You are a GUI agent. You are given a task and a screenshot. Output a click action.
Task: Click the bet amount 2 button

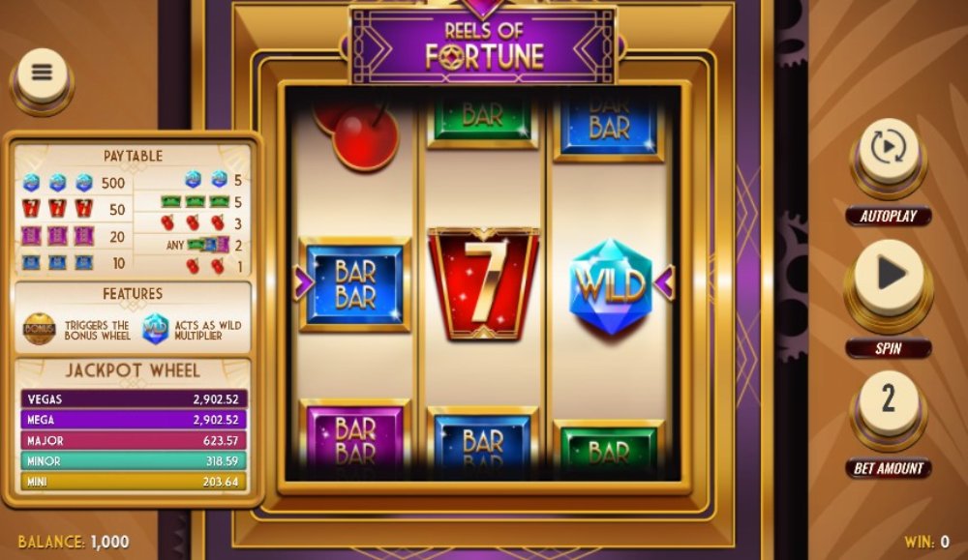click(x=889, y=403)
